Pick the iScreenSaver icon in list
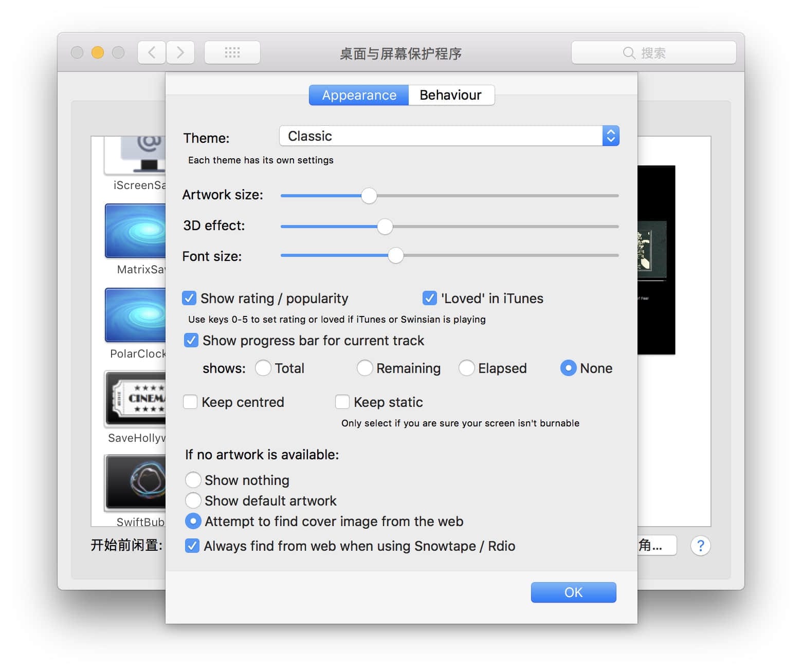 pyautogui.click(x=136, y=155)
